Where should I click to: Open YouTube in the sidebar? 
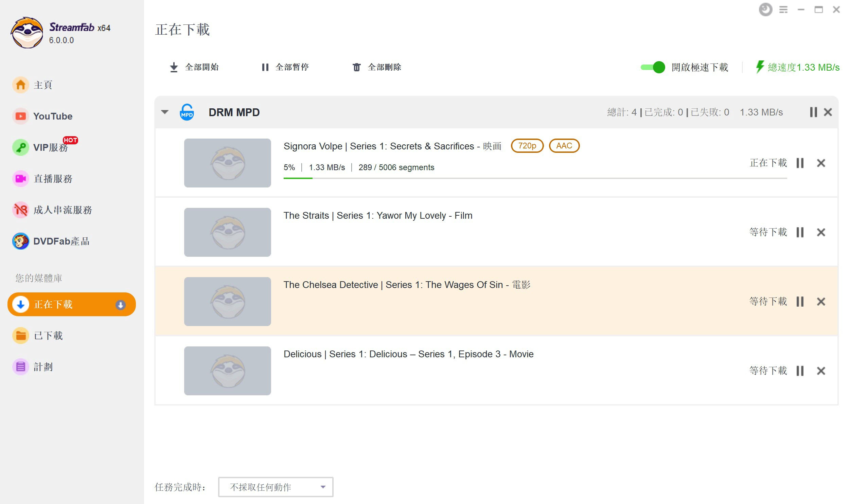tap(53, 116)
